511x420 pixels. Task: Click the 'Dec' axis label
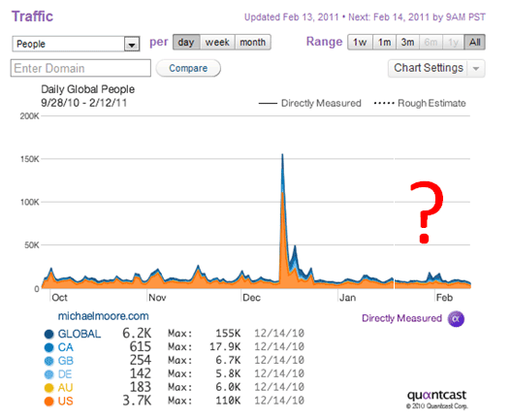click(x=251, y=298)
